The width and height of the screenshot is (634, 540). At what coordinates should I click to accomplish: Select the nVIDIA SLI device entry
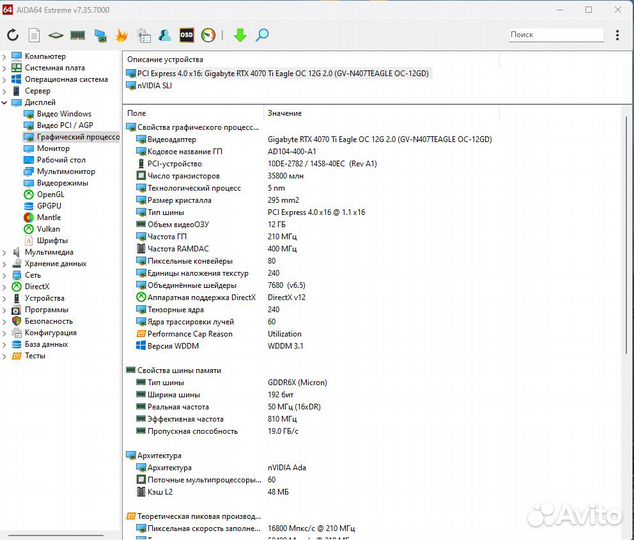point(154,85)
